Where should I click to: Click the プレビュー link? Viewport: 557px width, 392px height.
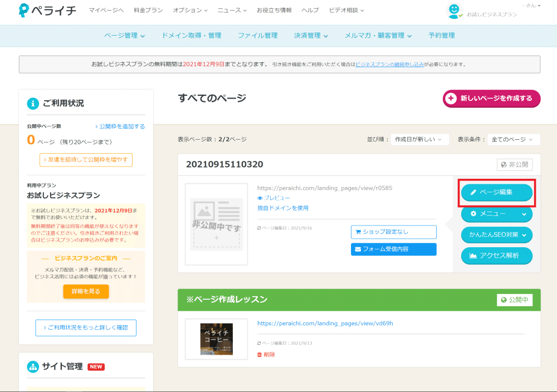click(x=277, y=198)
